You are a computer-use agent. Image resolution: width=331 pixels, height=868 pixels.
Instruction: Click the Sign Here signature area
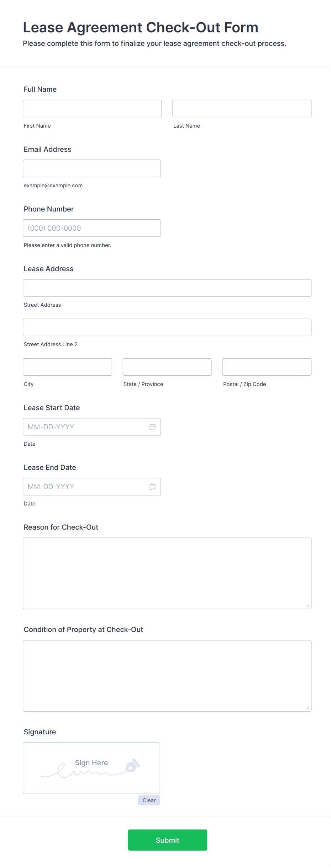91,768
